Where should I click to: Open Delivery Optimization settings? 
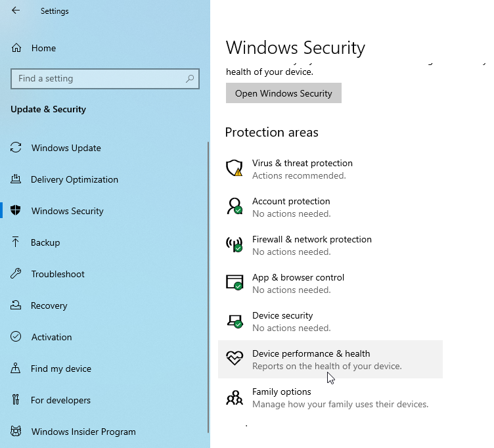[x=104, y=179]
